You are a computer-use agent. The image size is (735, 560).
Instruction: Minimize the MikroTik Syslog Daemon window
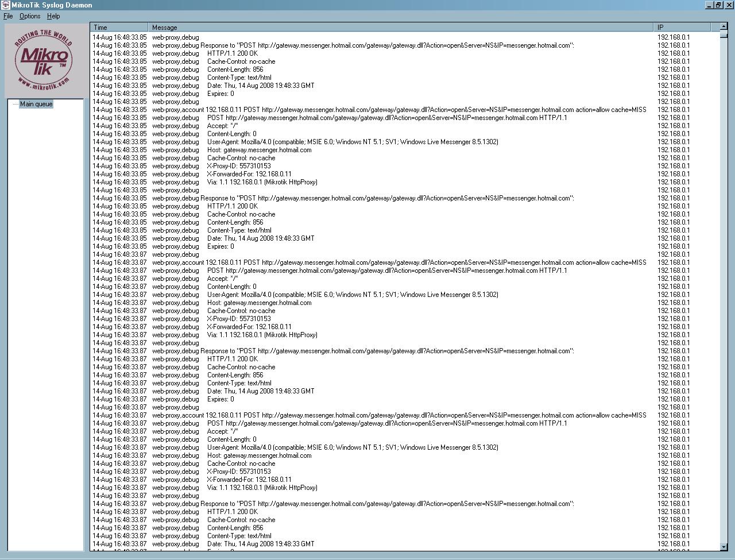pos(709,5)
